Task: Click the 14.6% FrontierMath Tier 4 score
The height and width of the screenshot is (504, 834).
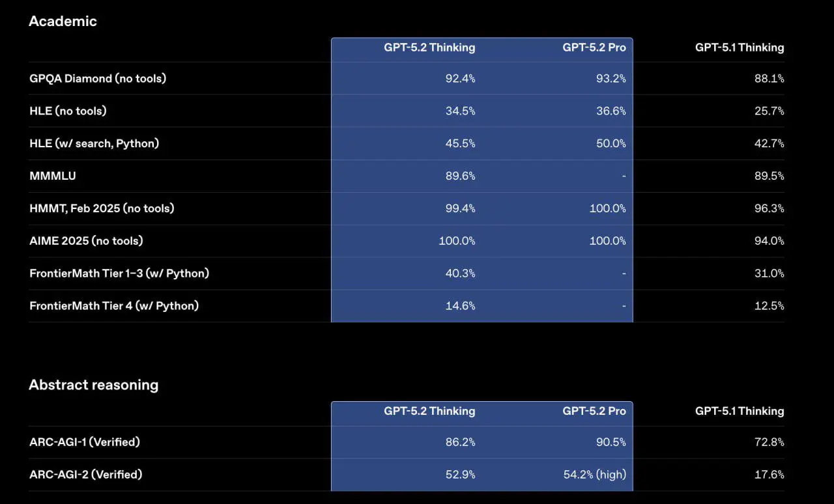Action: [x=460, y=306]
